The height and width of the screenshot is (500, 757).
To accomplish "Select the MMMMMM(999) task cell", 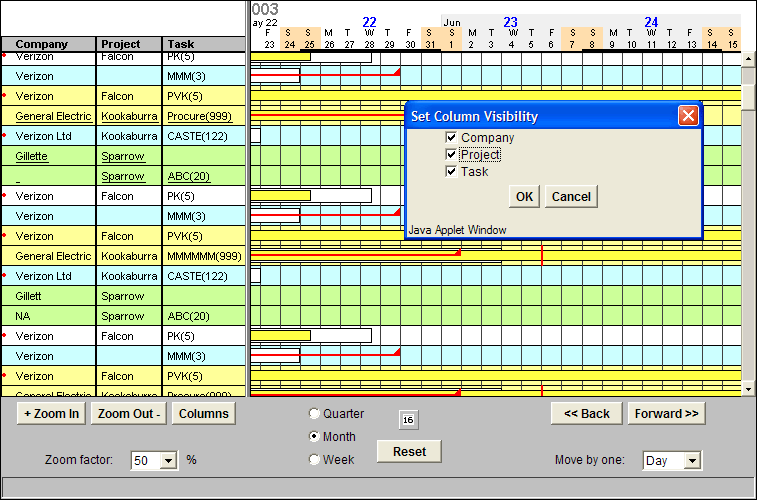I will point(204,256).
